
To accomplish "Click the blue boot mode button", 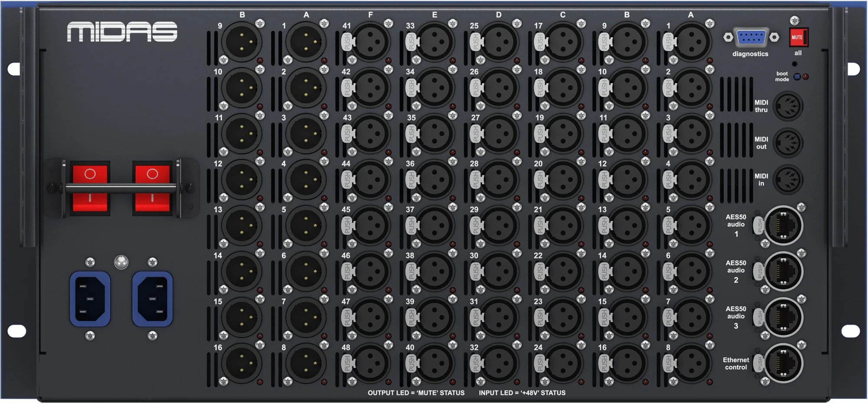I will (797, 77).
